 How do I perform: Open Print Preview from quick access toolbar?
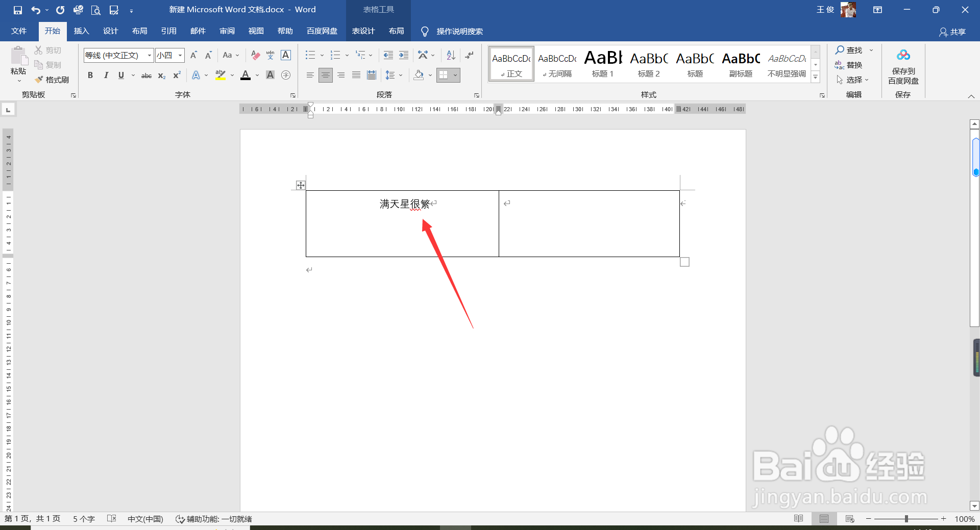click(x=95, y=10)
